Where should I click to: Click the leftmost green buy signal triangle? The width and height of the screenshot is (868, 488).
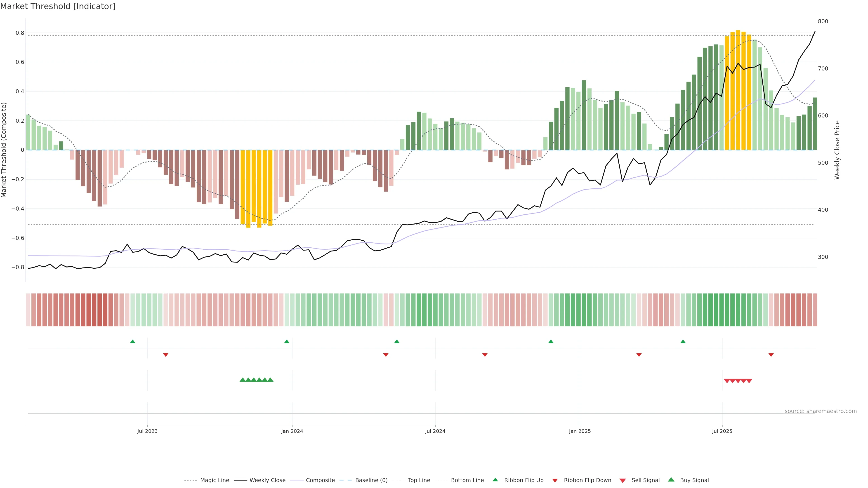242,380
